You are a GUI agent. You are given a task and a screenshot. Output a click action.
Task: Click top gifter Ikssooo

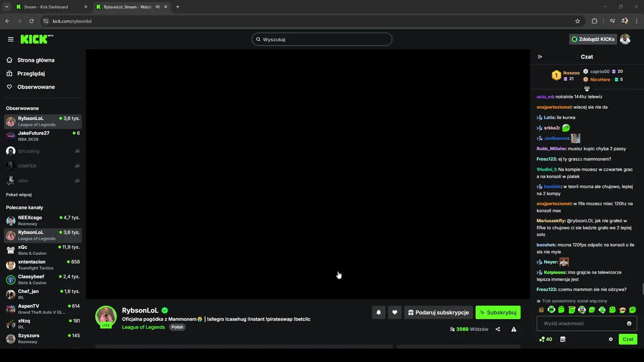click(x=572, y=73)
